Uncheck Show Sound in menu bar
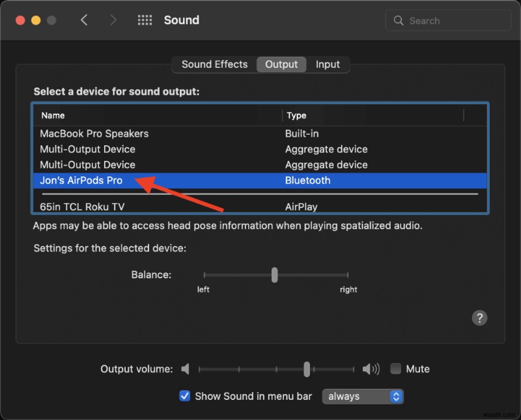 [x=185, y=396]
